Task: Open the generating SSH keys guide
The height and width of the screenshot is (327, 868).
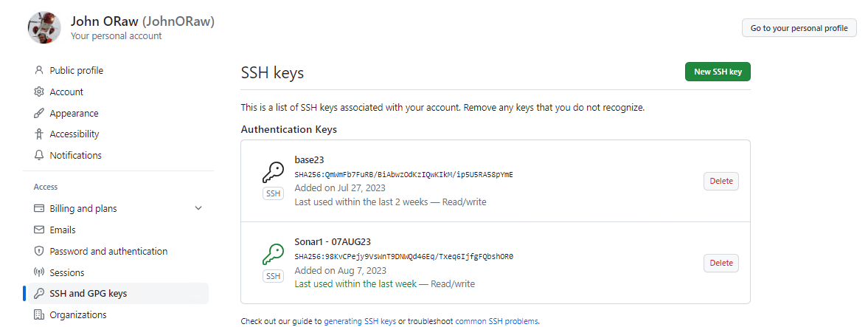Action: [360, 322]
